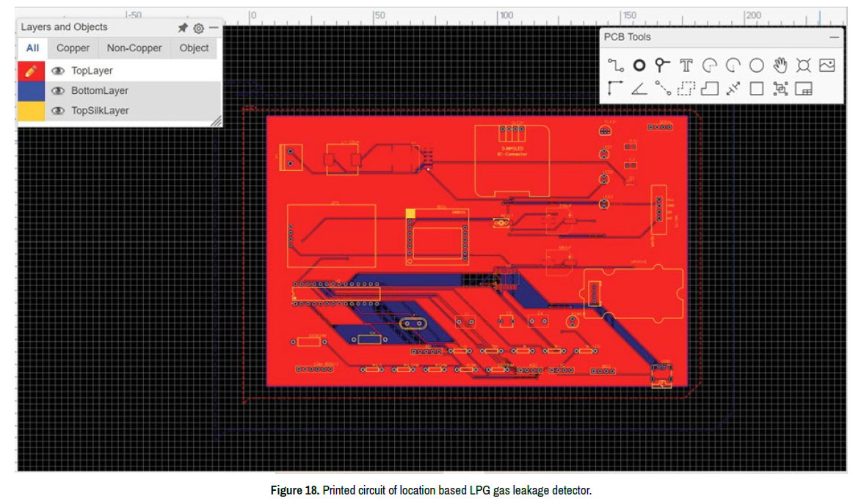This screenshot has width=853, height=504.
Task: Collapse the Layers and Objects panel
Action: click(214, 27)
